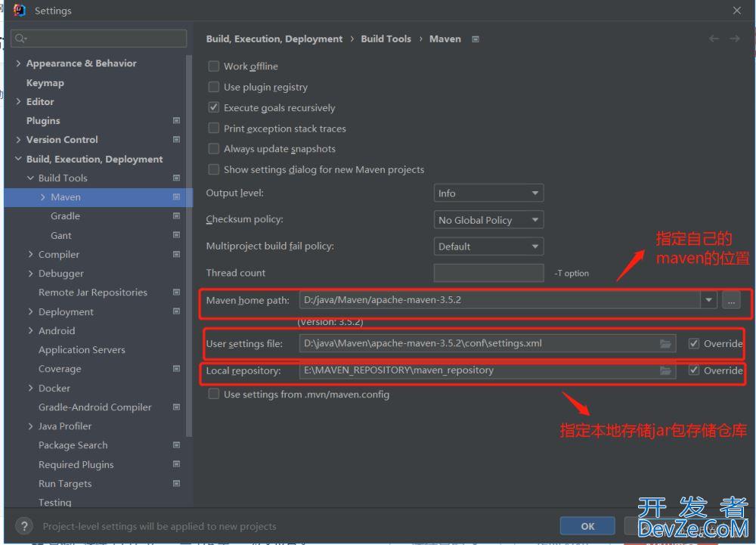Check Show settings dialog for new Maven projects
Image resolution: width=756 pixels, height=545 pixels.
pos(214,169)
